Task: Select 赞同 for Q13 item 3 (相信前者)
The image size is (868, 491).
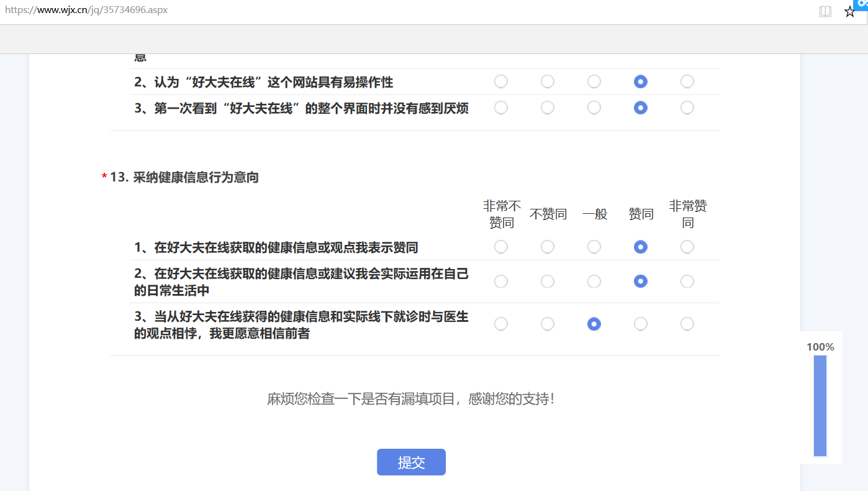Action: pyautogui.click(x=641, y=324)
